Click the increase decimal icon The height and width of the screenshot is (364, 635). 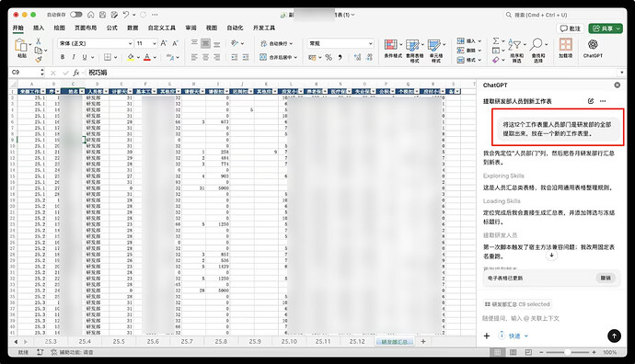point(358,57)
